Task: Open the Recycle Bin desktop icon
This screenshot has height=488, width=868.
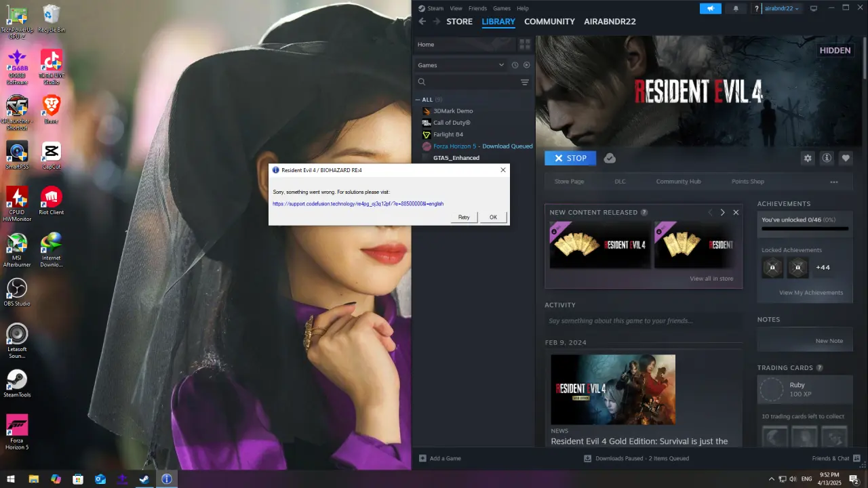Action: pos(51,18)
